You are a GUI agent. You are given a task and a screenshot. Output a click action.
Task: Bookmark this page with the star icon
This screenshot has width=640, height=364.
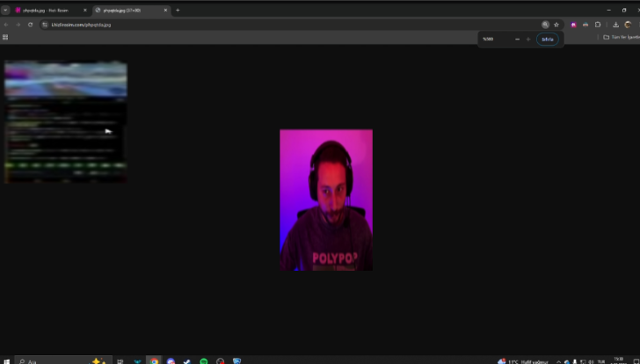556,25
